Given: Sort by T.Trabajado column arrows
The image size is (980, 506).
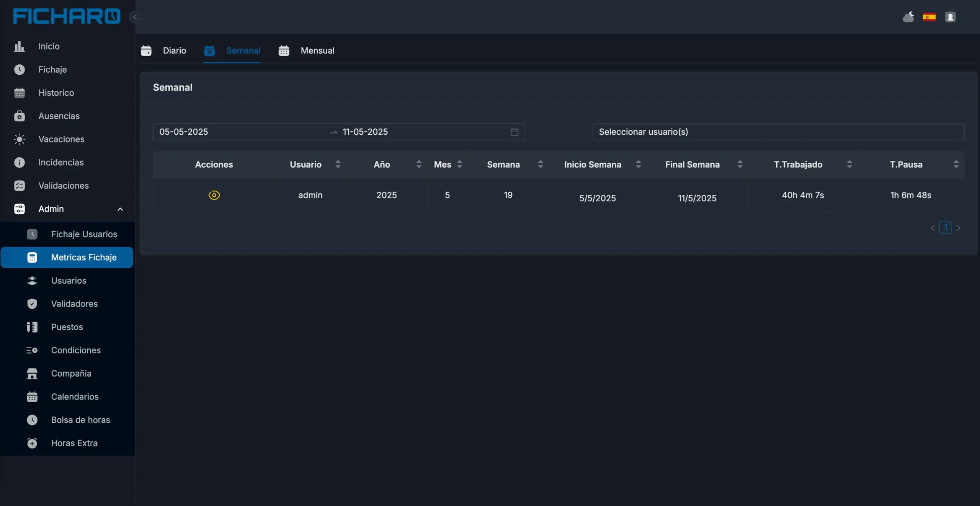Looking at the screenshot, I should (x=849, y=165).
